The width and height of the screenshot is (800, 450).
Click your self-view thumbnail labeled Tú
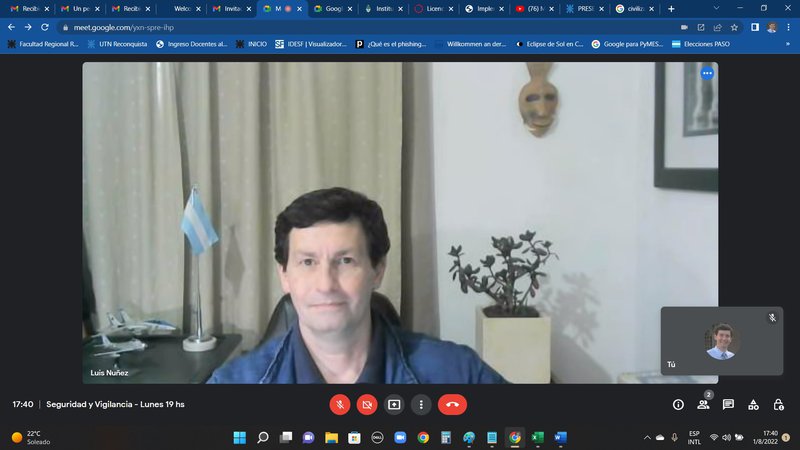(721, 341)
